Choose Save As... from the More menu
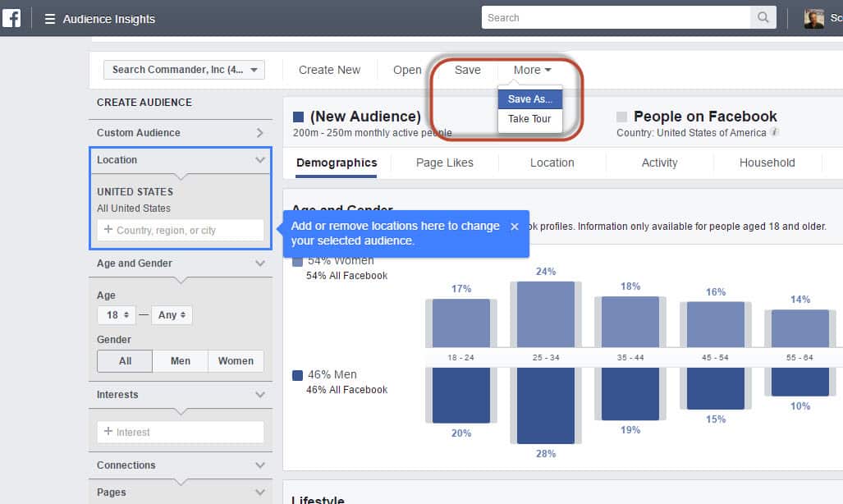 (530, 99)
